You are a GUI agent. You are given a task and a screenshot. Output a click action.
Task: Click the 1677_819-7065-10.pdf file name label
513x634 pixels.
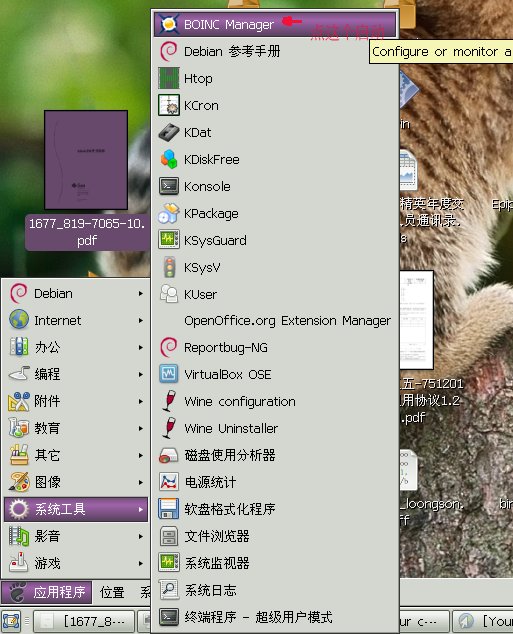(x=87, y=232)
